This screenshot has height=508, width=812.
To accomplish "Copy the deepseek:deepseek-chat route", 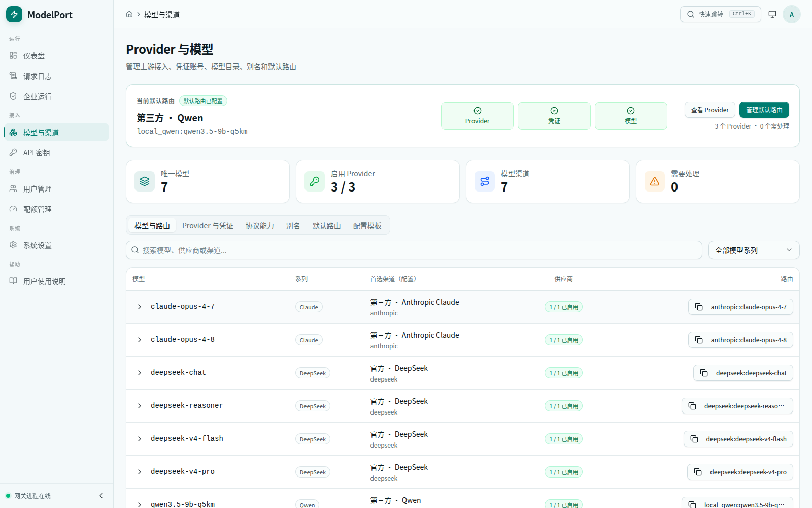I will (743, 373).
